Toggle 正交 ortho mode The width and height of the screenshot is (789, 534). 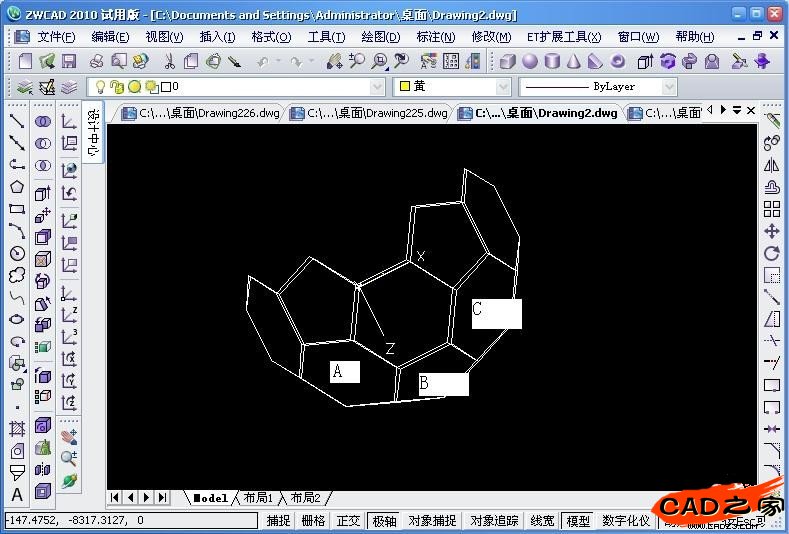coord(348,520)
